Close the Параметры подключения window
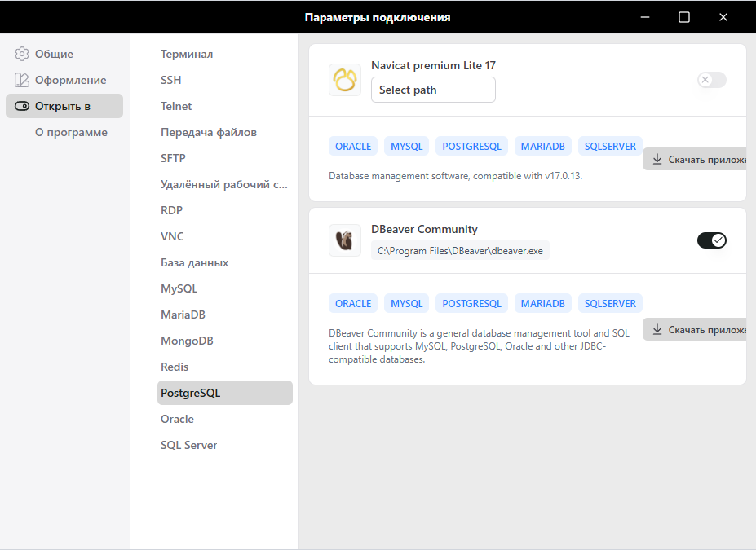The height and width of the screenshot is (550, 756). click(723, 17)
